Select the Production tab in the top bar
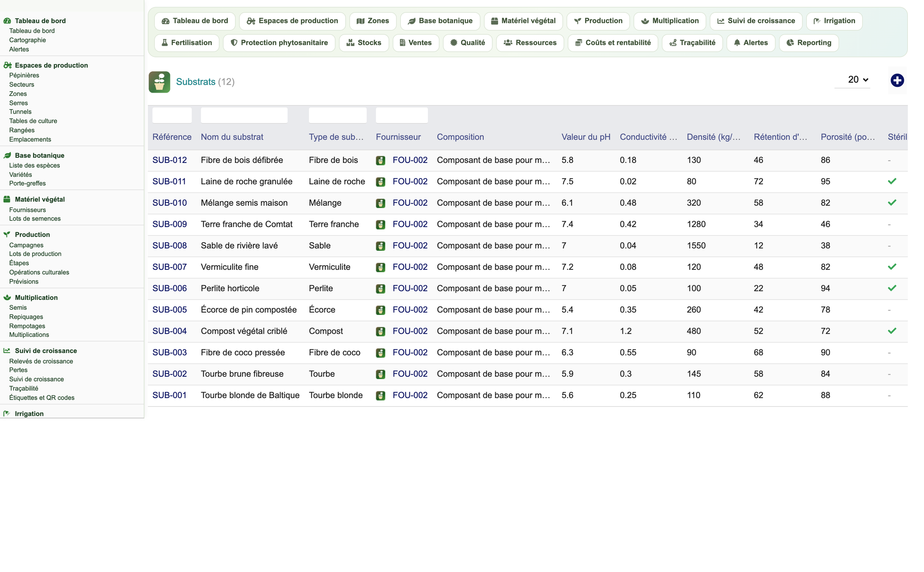 pos(598,21)
